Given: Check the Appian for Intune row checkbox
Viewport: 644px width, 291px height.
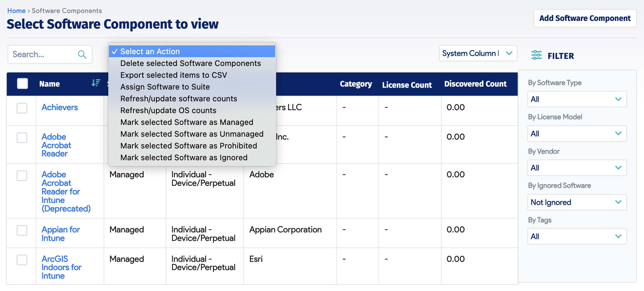Looking at the screenshot, I should [21, 231].
